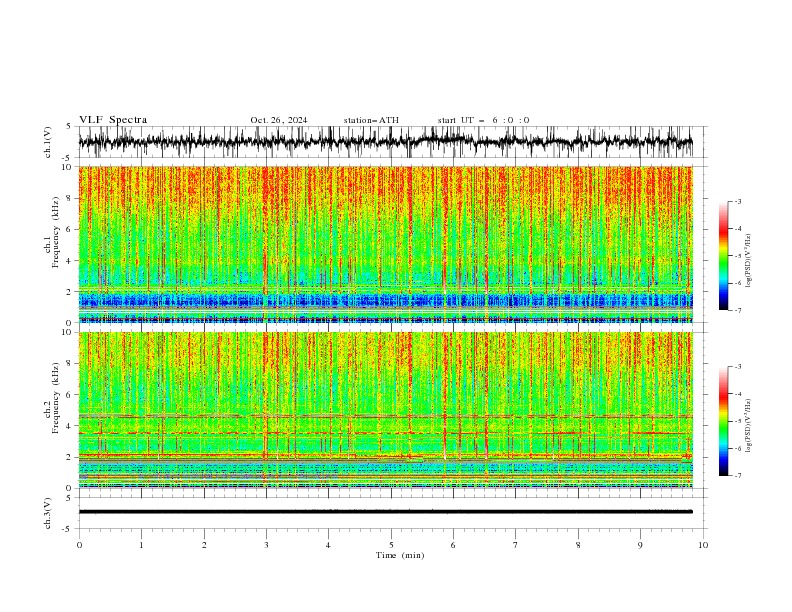
Task: Click the "0" tick on the time axis
Action: pyautogui.click(x=79, y=545)
